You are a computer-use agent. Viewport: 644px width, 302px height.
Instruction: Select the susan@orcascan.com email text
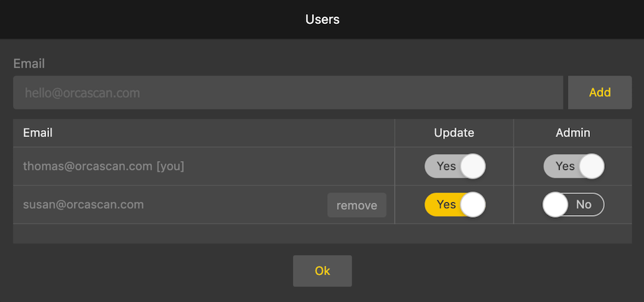pyautogui.click(x=83, y=205)
